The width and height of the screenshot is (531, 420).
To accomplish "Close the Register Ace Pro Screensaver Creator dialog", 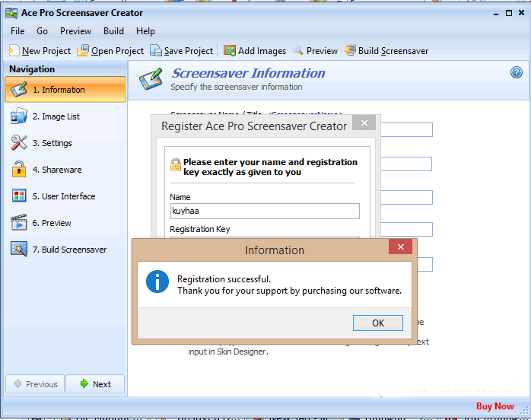I will coord(364,123).
